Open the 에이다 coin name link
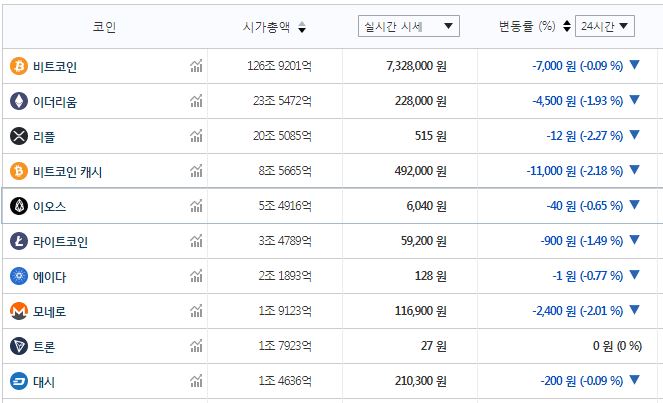This screenshot has height=403, width=663. 49,276
